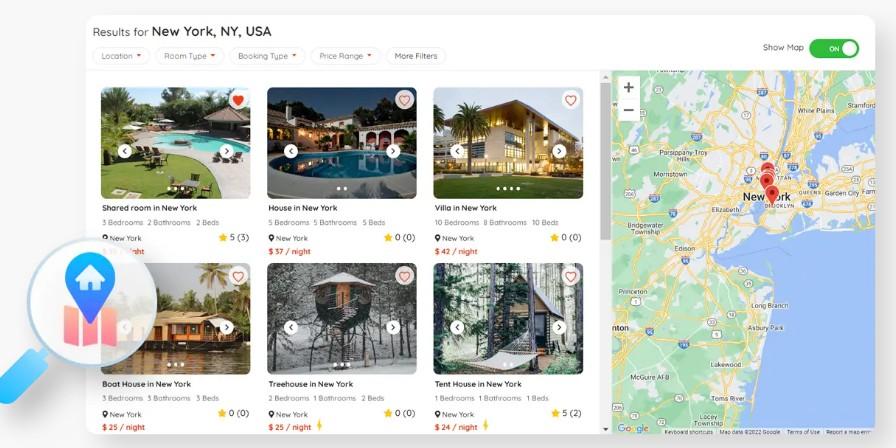Zoom out on the map
896x448 pixels.
click(x=629, y=110)
